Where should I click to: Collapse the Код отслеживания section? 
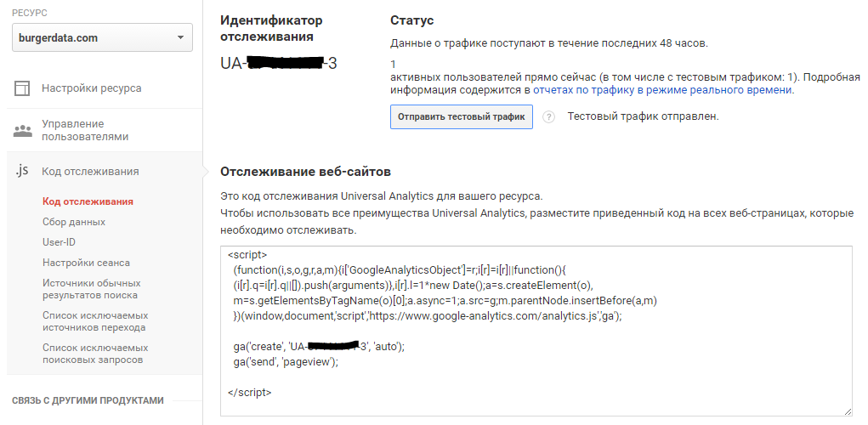tap(90, 171)
